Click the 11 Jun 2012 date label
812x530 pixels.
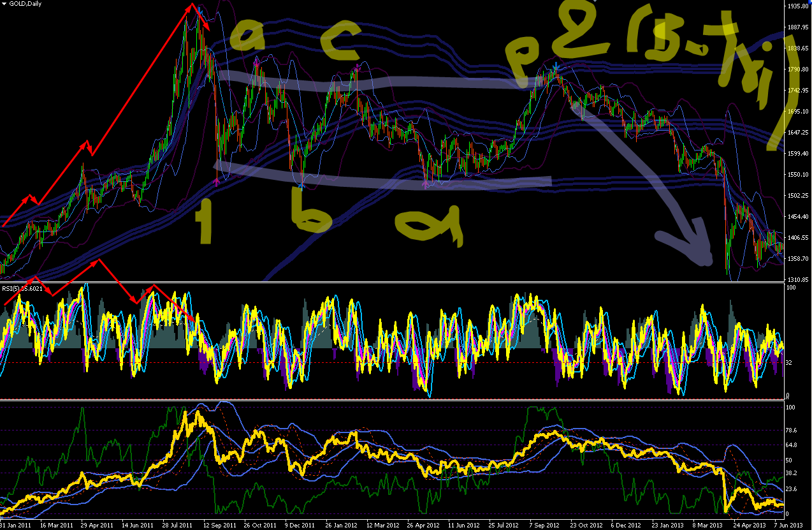[x=464, y=525]
